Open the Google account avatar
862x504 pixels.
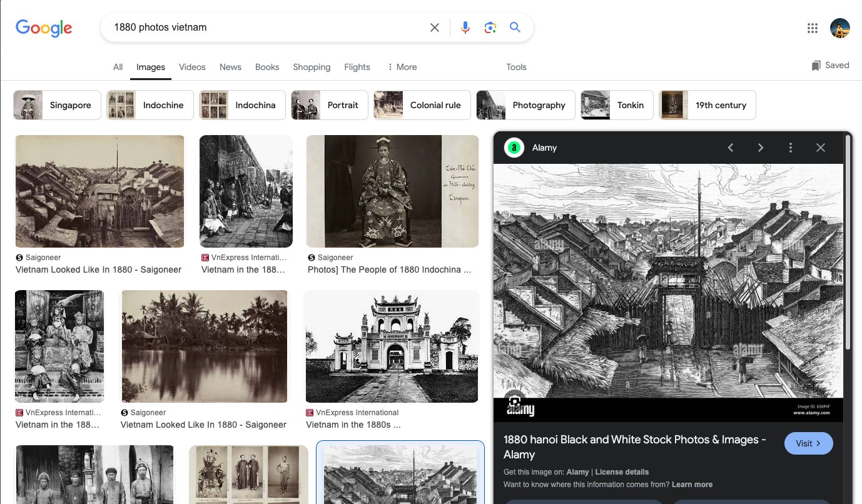point(840,28)
